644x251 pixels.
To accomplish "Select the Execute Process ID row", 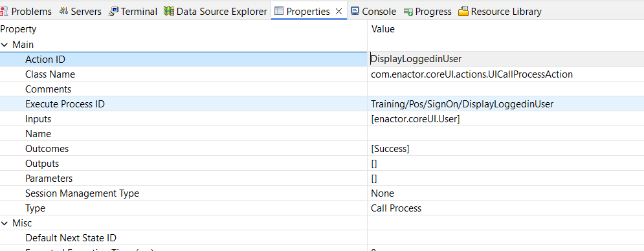I will coord(322,104).
